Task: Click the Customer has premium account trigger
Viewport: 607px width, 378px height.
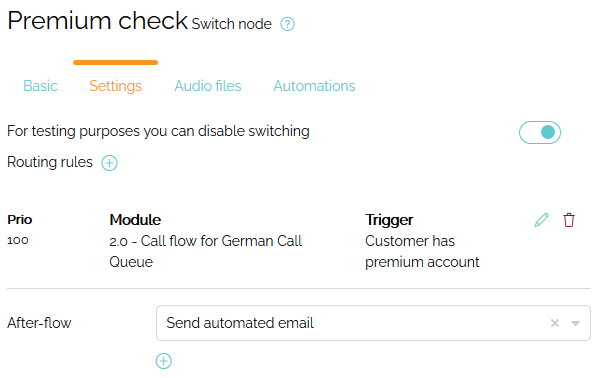Action: pos(422,251)
